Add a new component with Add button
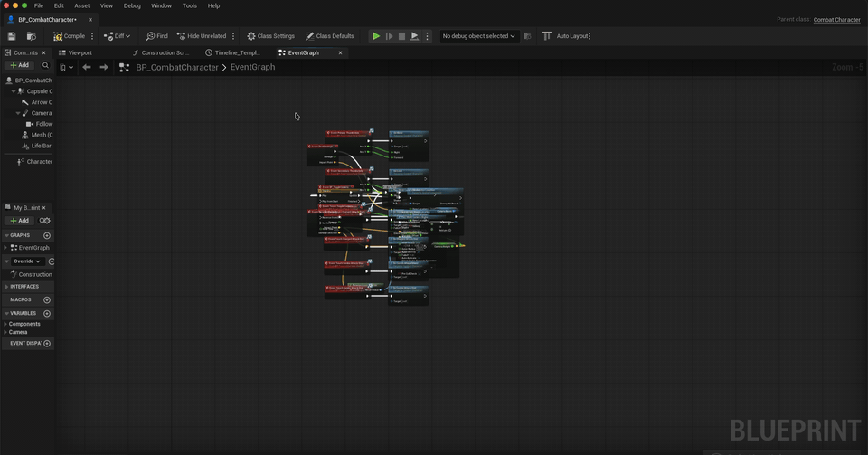This screenshot has width=868, height=455. 19,65
